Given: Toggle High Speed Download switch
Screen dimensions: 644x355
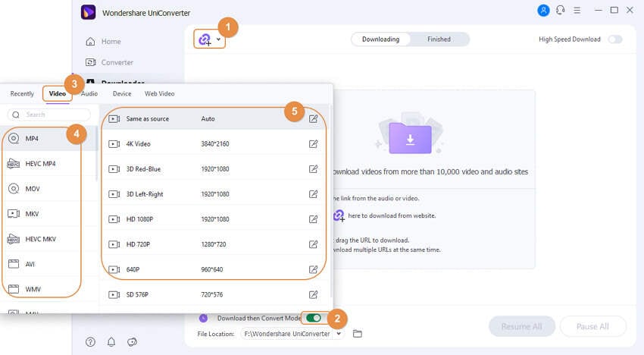Looking at the screenshot, I should (x=615, y=39).
